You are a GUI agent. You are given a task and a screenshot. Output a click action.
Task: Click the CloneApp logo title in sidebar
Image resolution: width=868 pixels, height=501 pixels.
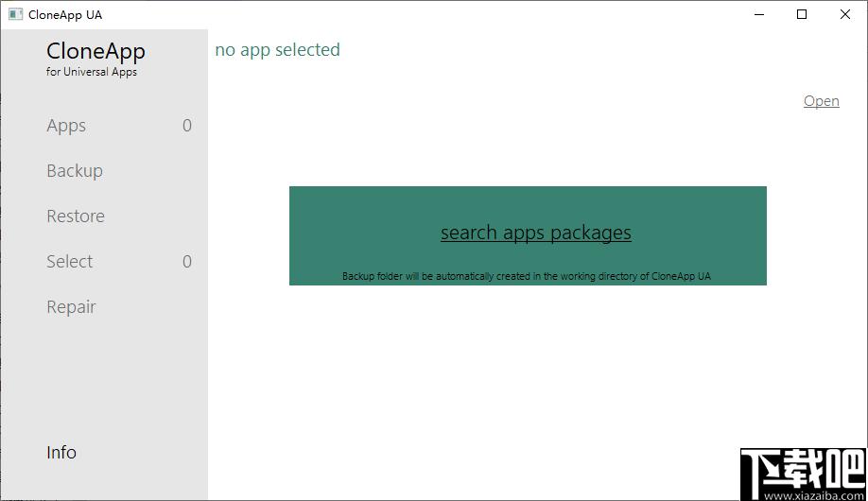[95, 51]
